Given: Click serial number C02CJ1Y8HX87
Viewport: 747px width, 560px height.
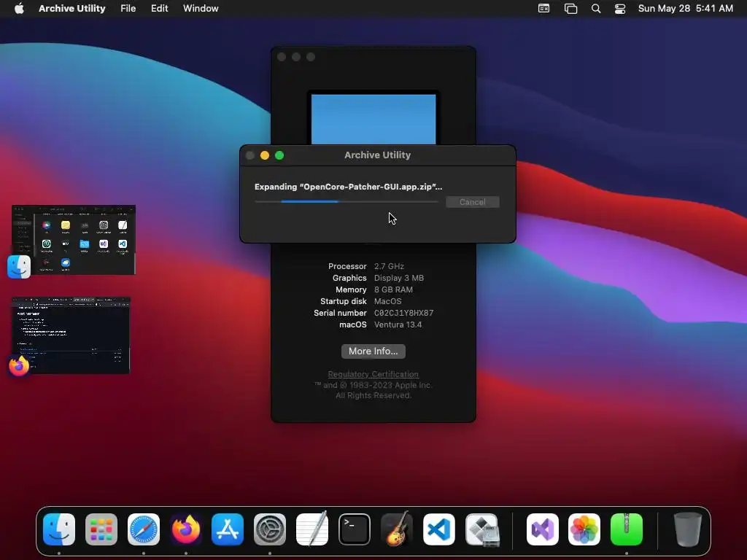Looking at the screenshot, I should click(403, 313).
